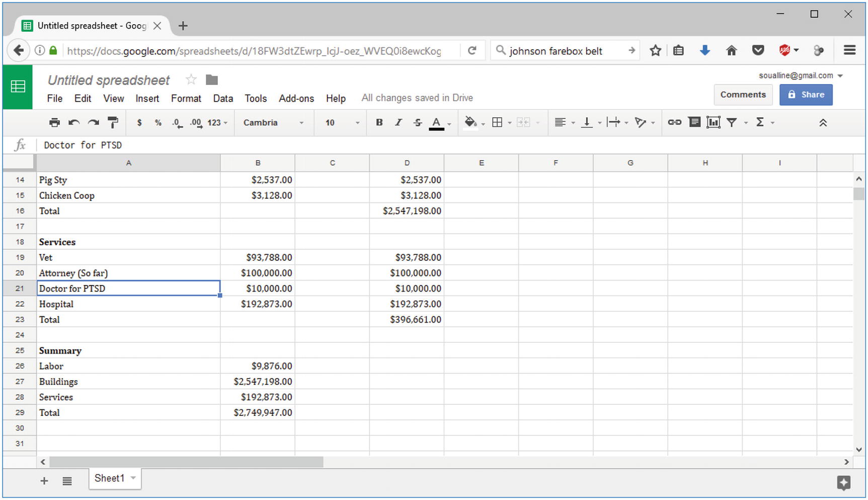This screenshot has height=500, width=868.
Task: Open the View menu
Action: (x=113, y=98)
